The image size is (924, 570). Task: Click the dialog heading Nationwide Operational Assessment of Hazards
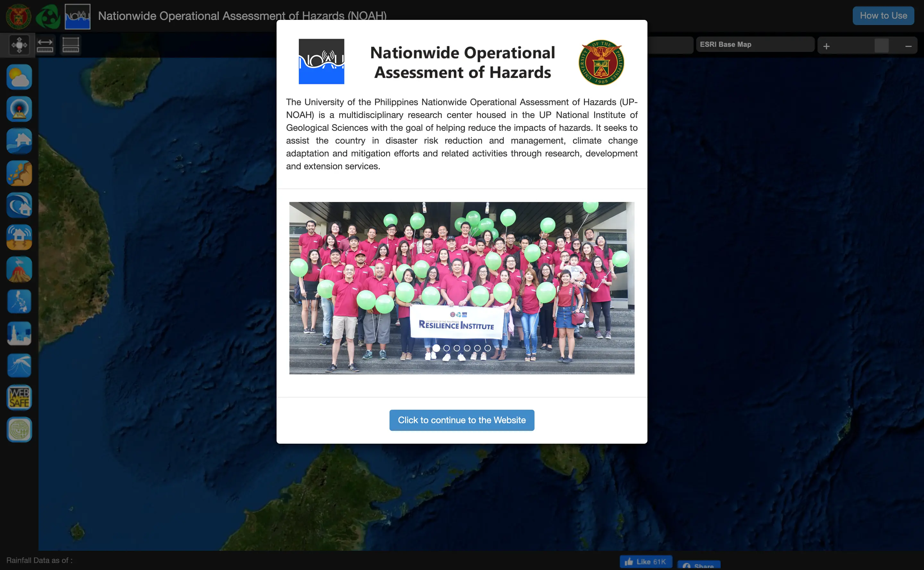(463, 62)
